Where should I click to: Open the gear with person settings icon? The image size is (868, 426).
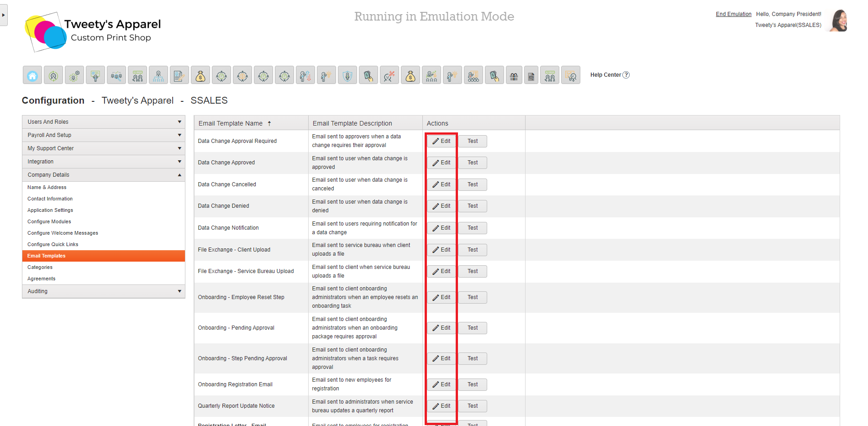(x=74, y=75)
